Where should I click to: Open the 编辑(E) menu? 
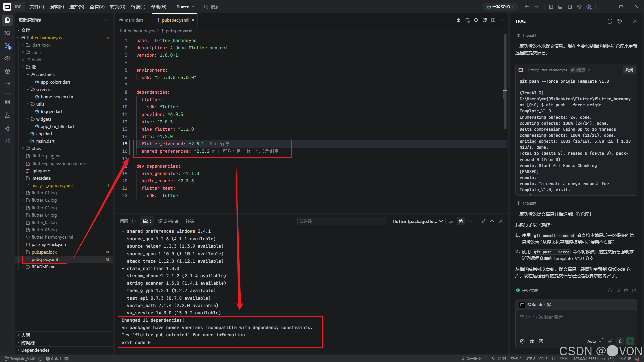coord(56,7)
